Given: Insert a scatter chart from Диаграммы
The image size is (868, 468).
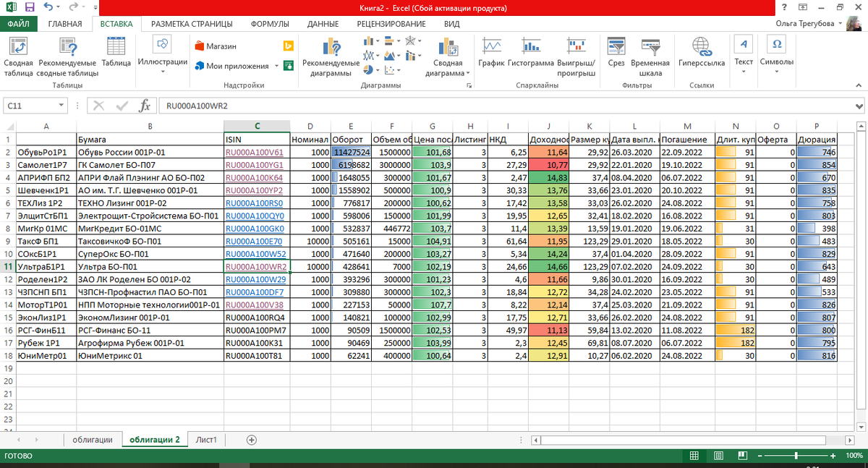Looking at the screenshot, I should (x=392, y=70).
